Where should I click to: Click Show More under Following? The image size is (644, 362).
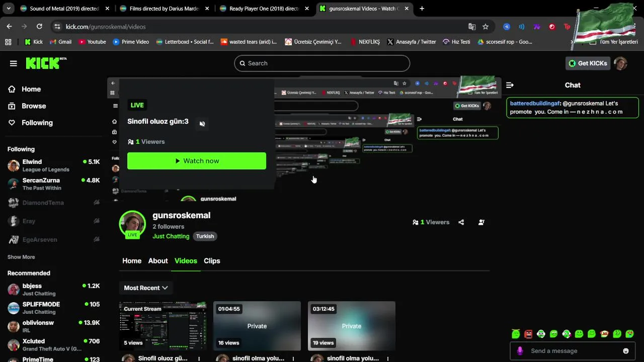pos(21,257)
